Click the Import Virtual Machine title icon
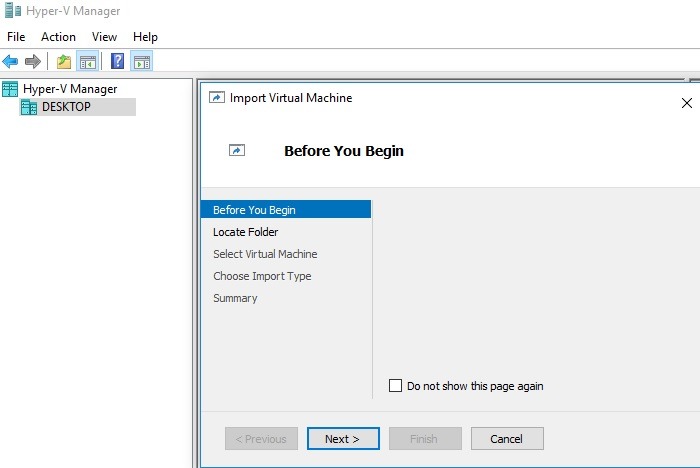Viewport: 700px width, 468px height. pyautogui.click(x=217, y=97)
